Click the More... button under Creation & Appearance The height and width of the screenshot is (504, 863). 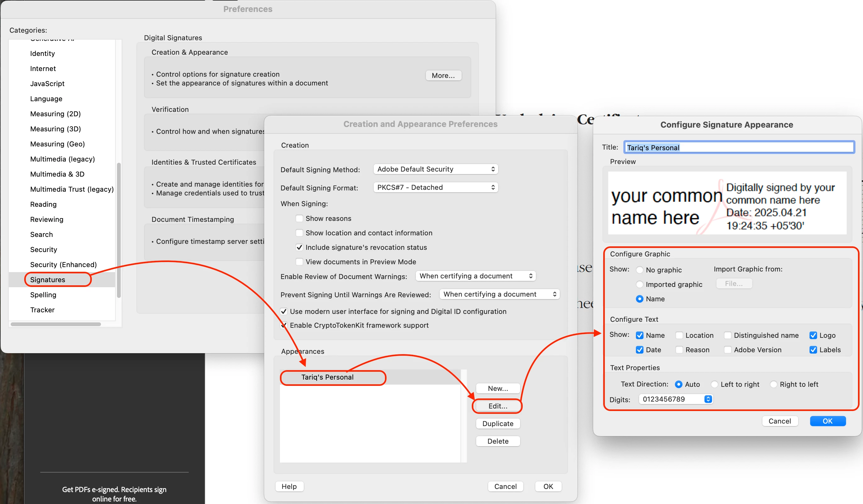(443, 75)
